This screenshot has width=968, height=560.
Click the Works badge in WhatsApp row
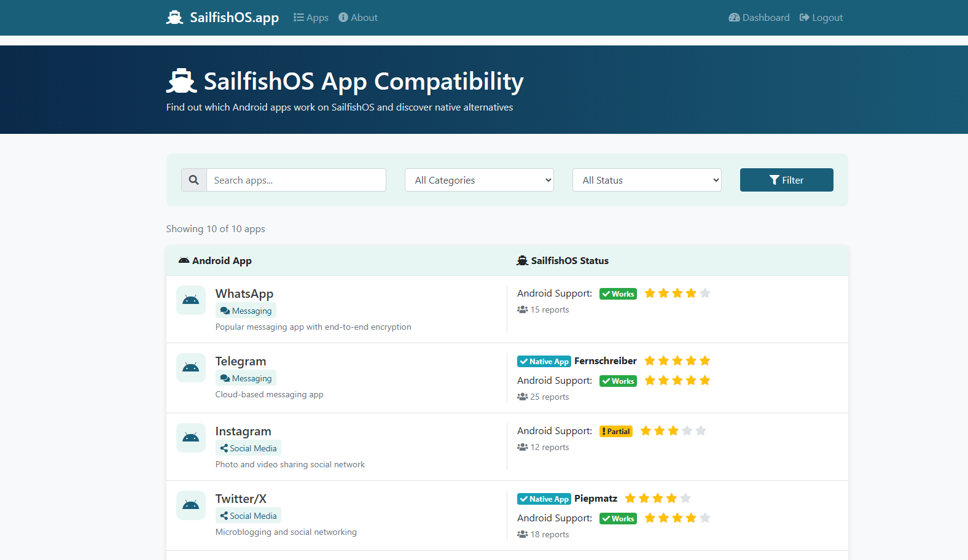coord(618,294)
